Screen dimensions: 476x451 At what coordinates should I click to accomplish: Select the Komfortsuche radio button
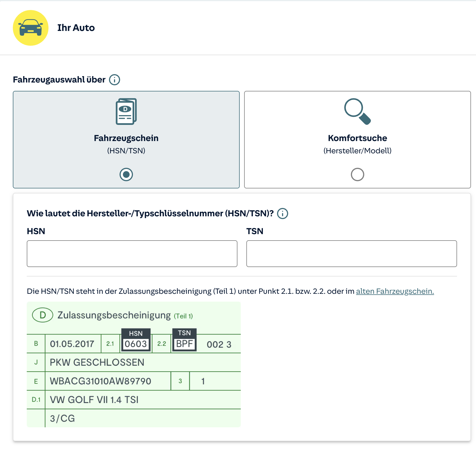point(357,174)
